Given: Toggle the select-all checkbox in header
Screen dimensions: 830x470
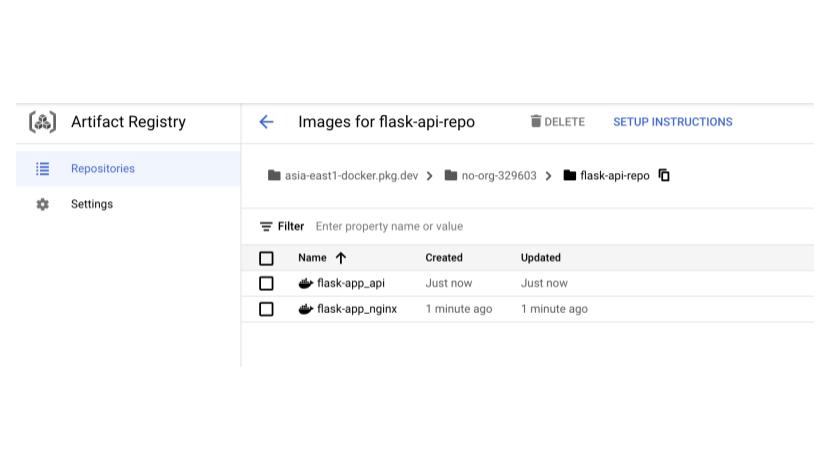Looking at the screenshot, I should (266, 258).
